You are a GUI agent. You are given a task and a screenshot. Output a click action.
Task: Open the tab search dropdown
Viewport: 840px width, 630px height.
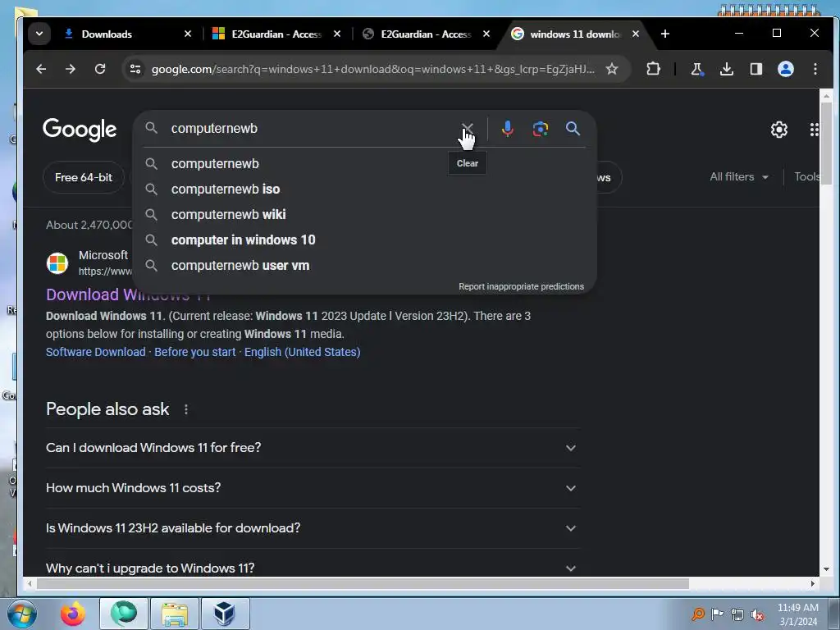coord(39,34)
